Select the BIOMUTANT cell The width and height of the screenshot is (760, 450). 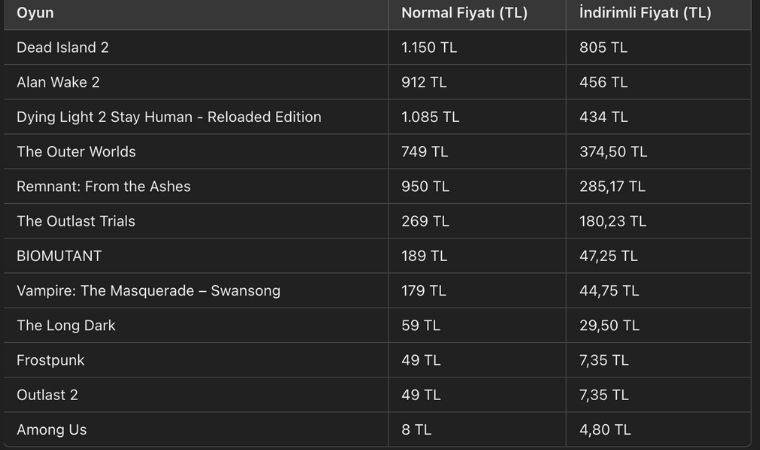tap(59, 256)
